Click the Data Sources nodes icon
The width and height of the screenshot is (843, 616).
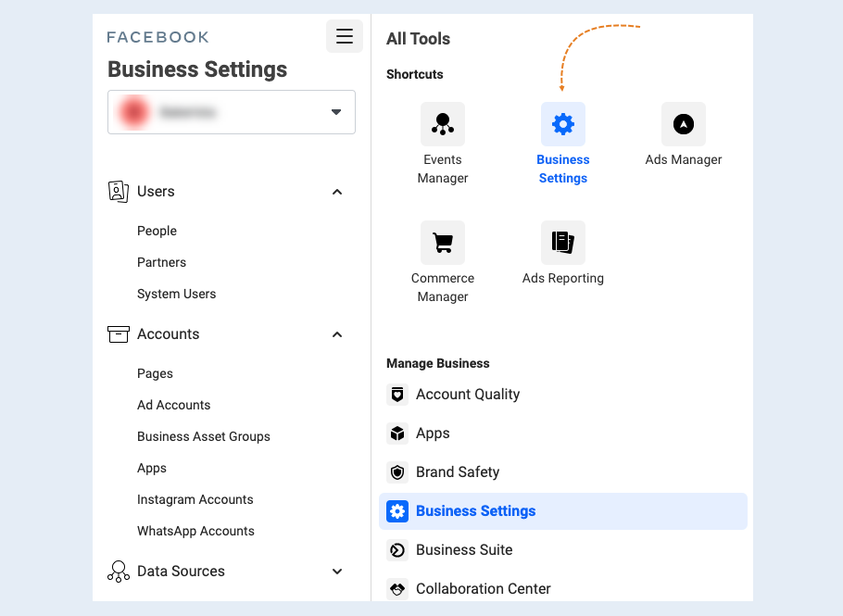point(119,572)
